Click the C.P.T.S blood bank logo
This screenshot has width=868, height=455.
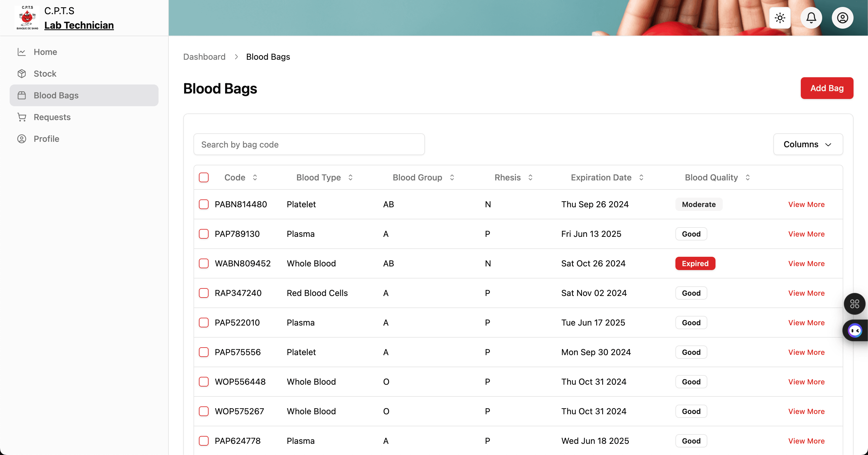(27, 18)
